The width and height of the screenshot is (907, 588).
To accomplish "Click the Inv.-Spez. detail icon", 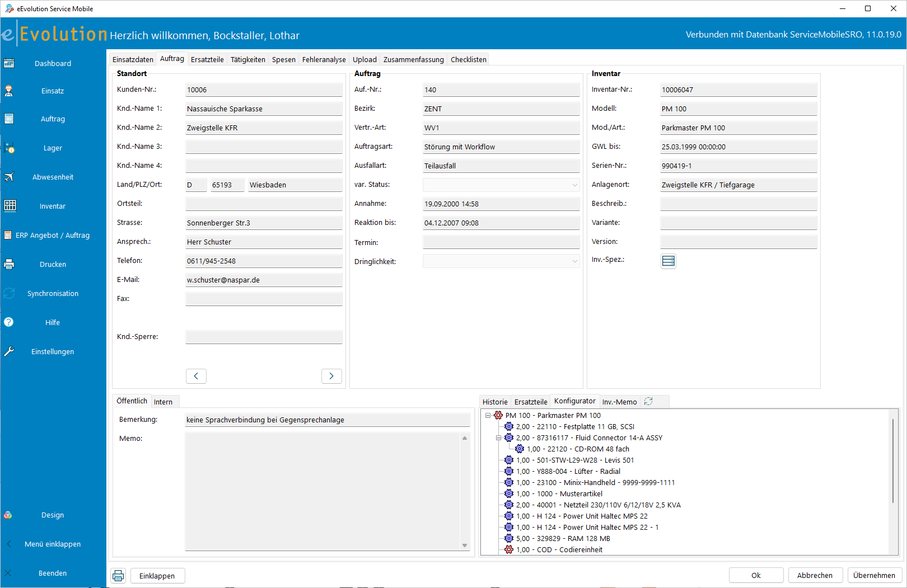I will click(668, 261).
